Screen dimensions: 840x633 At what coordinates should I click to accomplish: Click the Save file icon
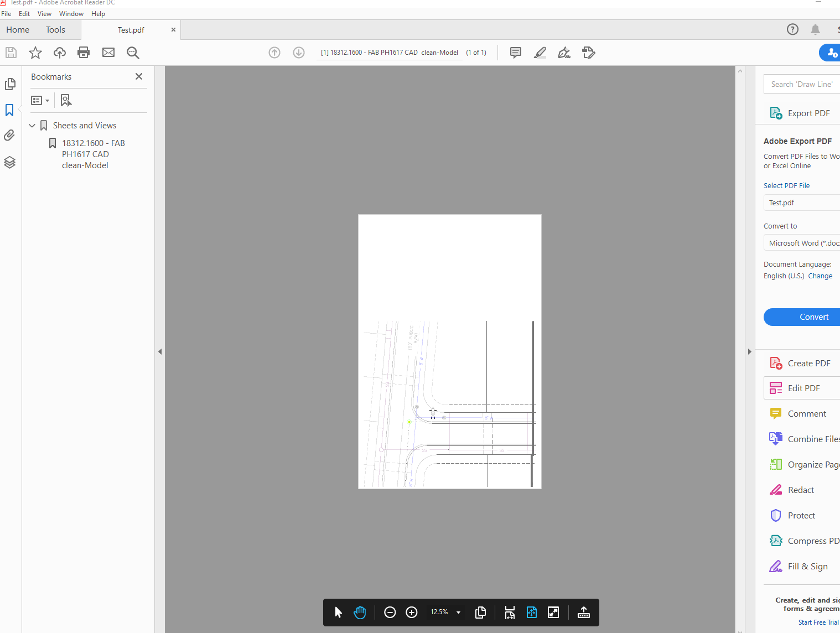tap(11, 53)
